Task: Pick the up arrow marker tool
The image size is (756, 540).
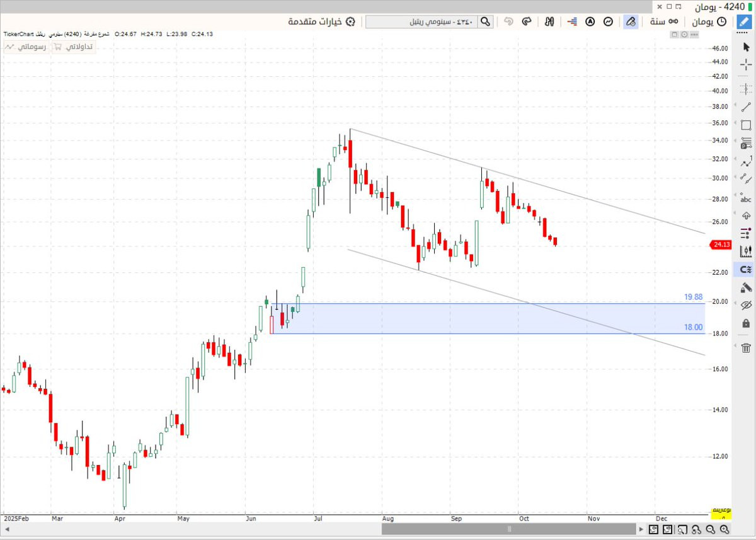Action: (x=746, y=215)
